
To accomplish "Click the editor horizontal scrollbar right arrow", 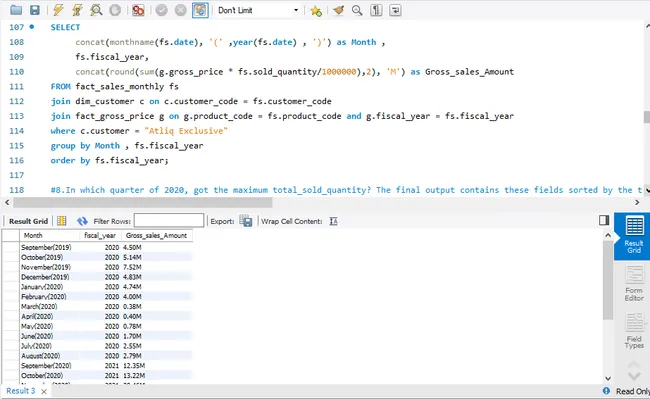I will click(x=637, y=202).
